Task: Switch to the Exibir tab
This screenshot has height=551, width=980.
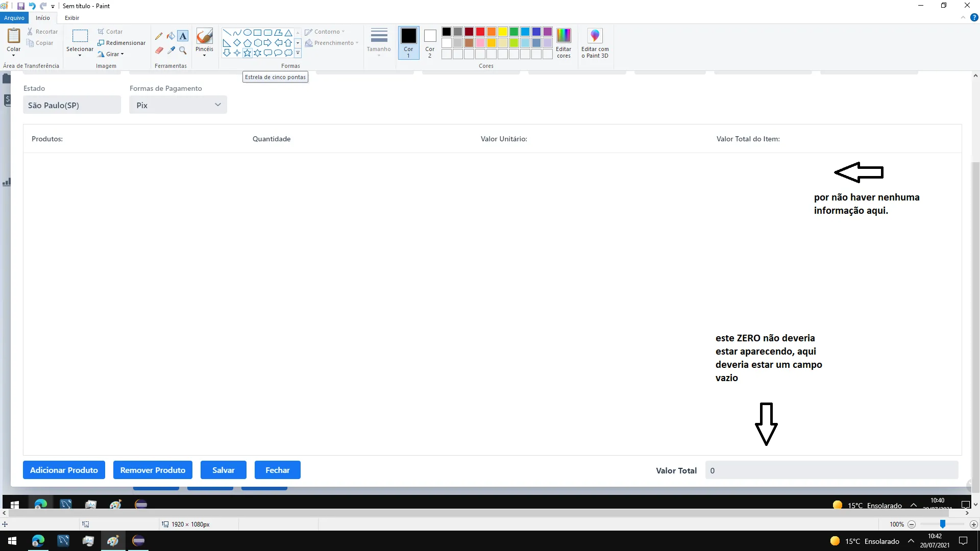Action: coord(71,18)
